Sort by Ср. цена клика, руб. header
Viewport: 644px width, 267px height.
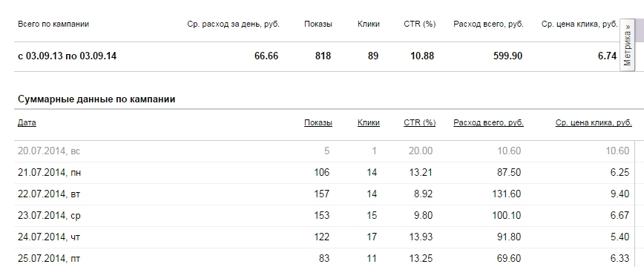click(594, 122)
